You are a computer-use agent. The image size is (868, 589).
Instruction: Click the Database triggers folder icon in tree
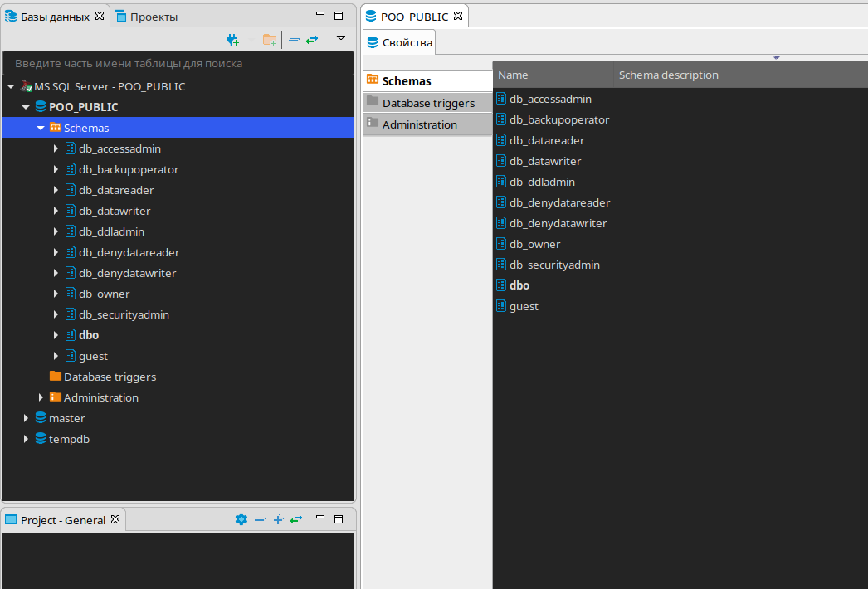tap(56, 377)
